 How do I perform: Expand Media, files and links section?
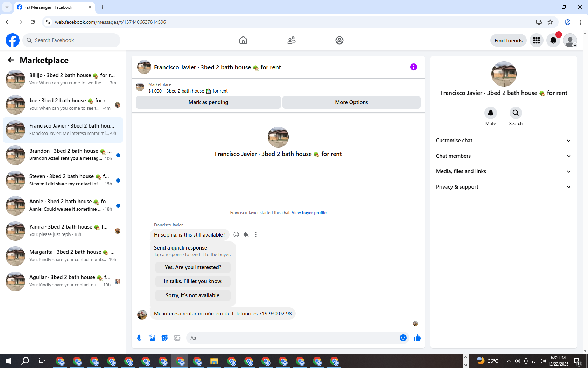click(504, 171)
